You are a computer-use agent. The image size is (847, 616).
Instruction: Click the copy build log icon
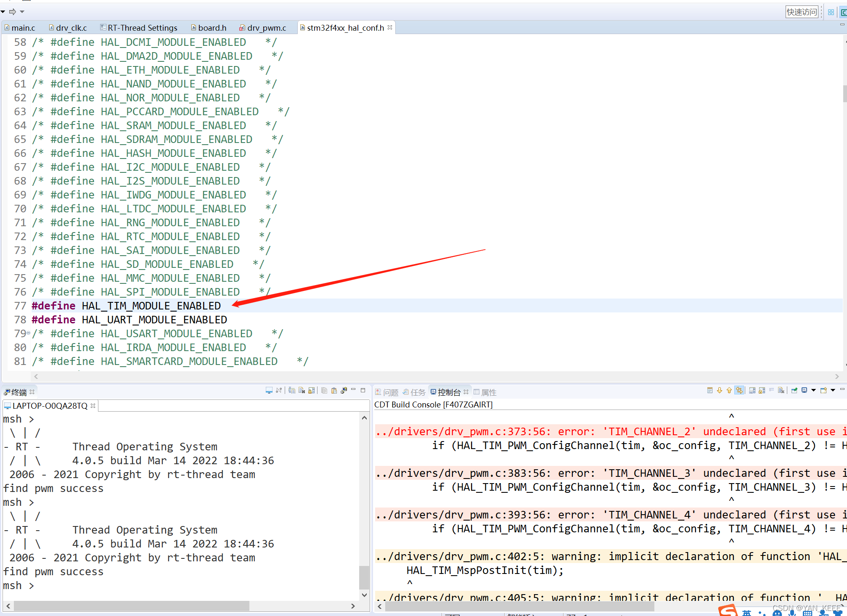pos(710,390)
